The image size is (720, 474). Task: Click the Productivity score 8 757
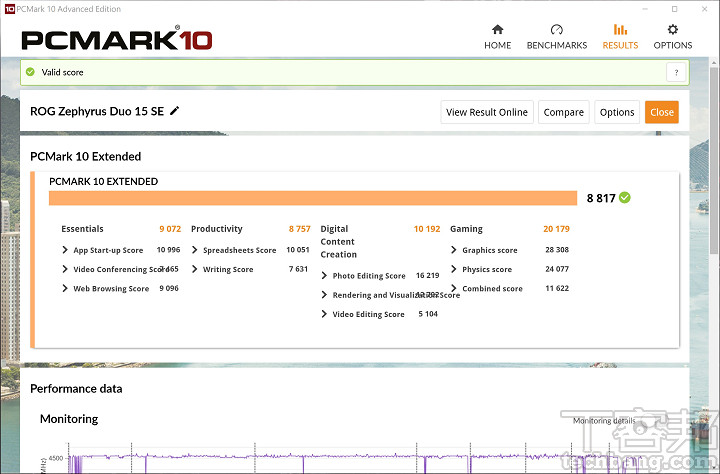coord(299,229)
